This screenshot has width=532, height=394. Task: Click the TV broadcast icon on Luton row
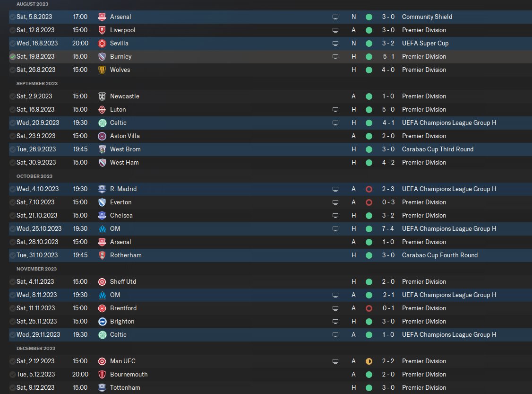point(335,109)
